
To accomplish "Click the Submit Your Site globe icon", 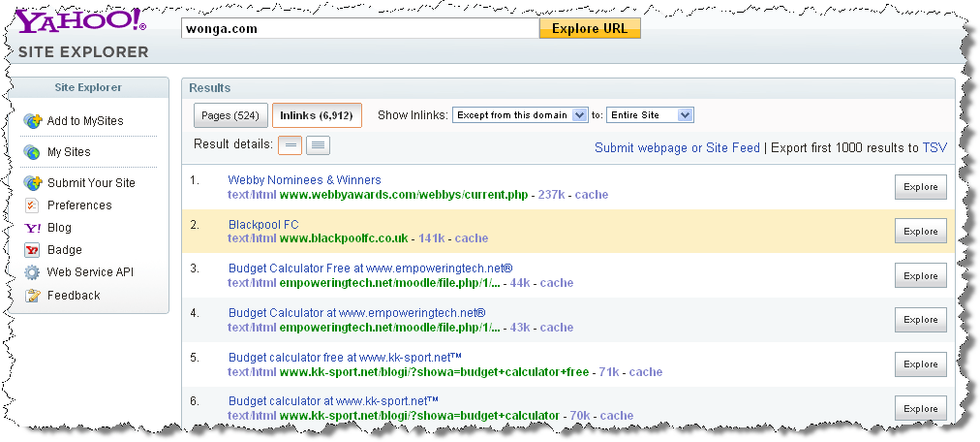I will (x=33, y=182).
